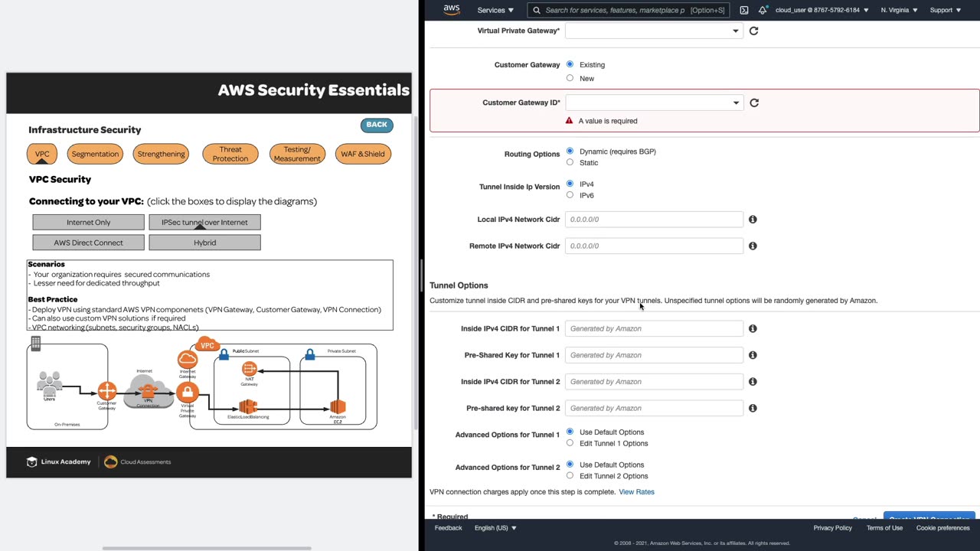Choose Static routing option
Viewport: 980px width, 551px height.
570,162
